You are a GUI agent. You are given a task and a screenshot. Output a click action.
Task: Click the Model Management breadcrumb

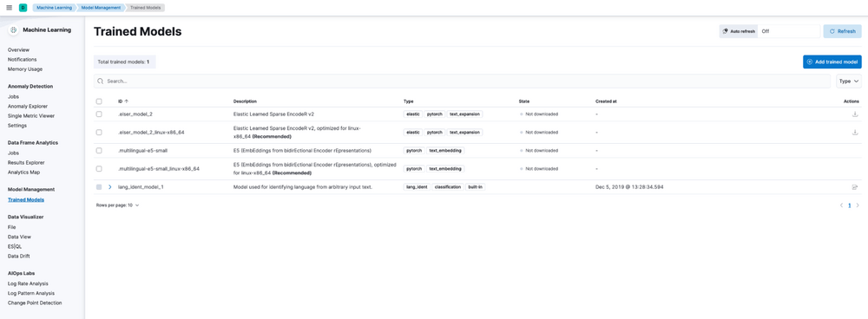101,8
